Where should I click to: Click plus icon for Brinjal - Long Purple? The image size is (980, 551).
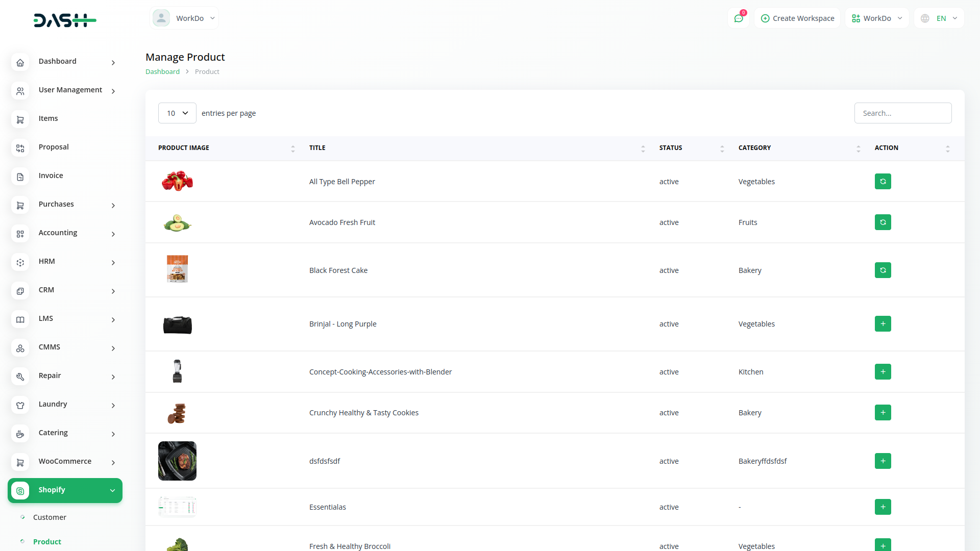tap(883, 324)
